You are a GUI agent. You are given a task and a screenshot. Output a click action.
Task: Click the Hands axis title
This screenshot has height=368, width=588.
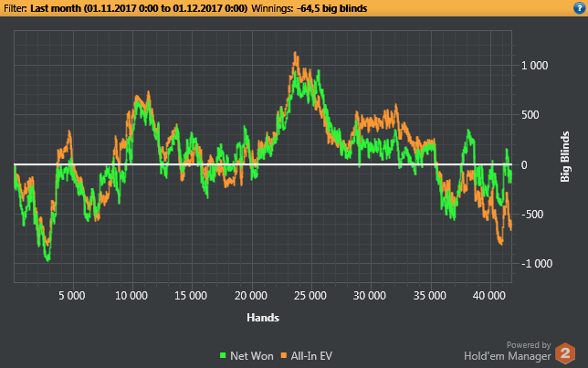[x=263, y=318]
